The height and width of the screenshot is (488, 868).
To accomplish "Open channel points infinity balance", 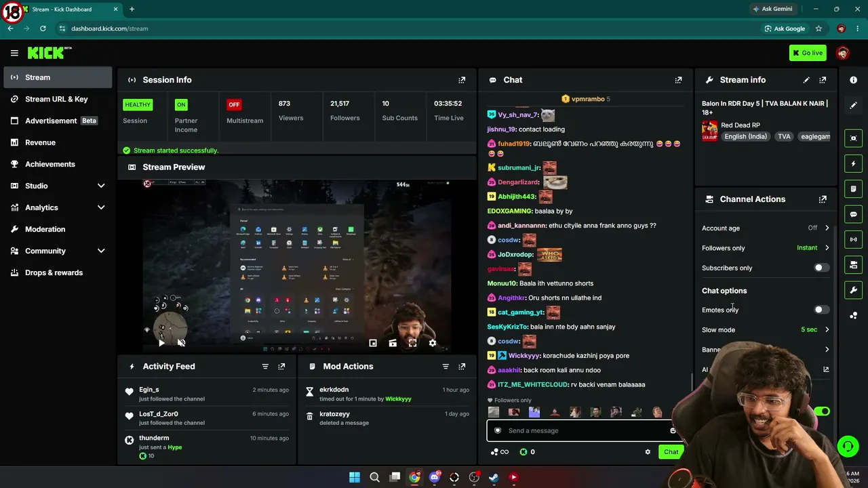I will (500, 452).
